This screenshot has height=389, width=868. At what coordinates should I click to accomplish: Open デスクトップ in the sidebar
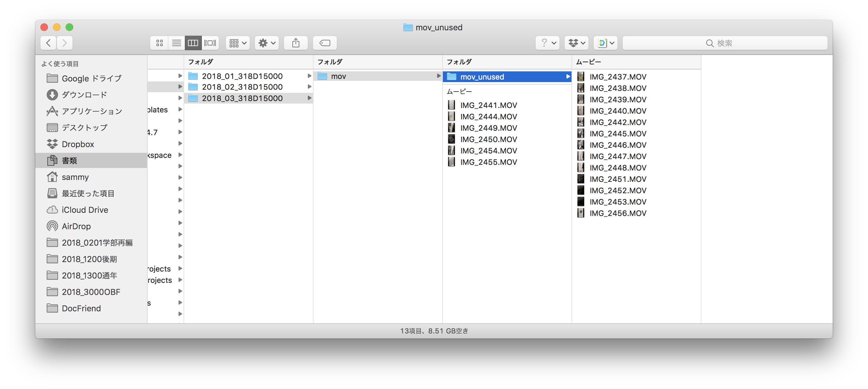(x=91, y=128)
